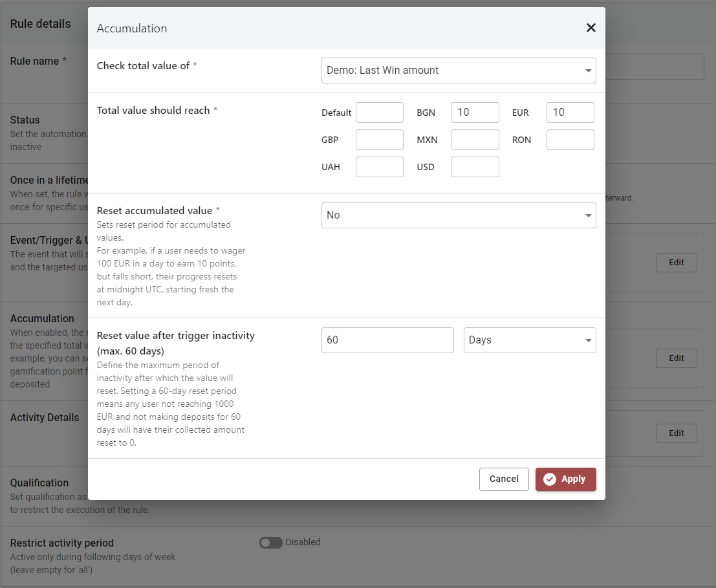716x588 pixels.
Task: Click the Rule name text field
Action: coord(653,67)
